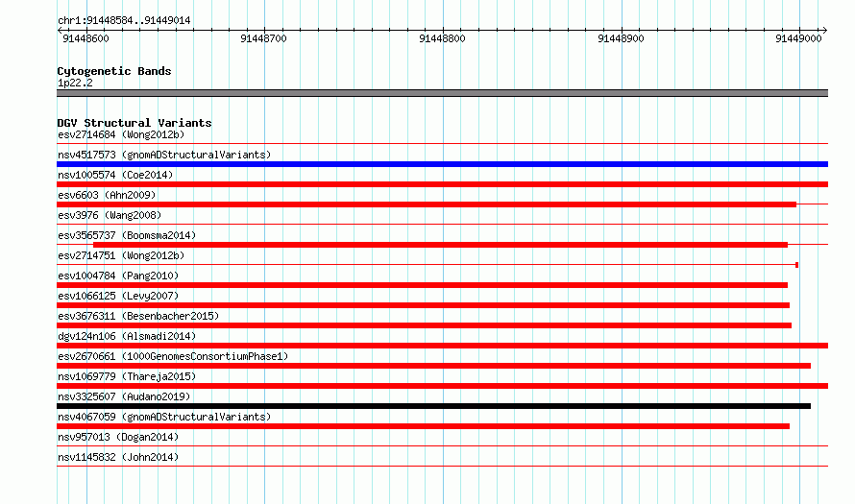
Task: Select the gray 1p22.2 cytogenetic band bar
Action: tap(442, 93)
